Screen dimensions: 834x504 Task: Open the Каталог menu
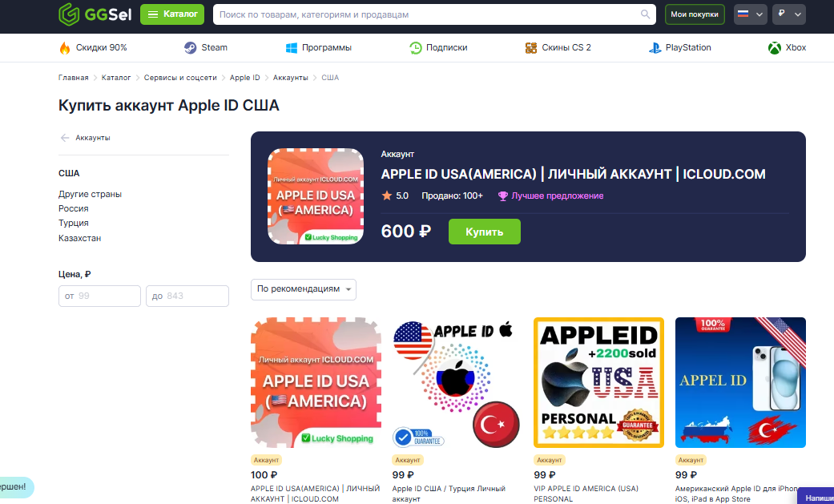[x=171, y=14]
